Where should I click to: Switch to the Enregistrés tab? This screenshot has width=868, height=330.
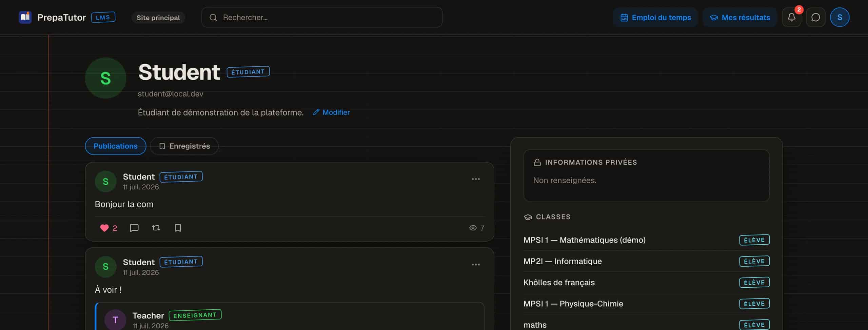tap(184, 146)
